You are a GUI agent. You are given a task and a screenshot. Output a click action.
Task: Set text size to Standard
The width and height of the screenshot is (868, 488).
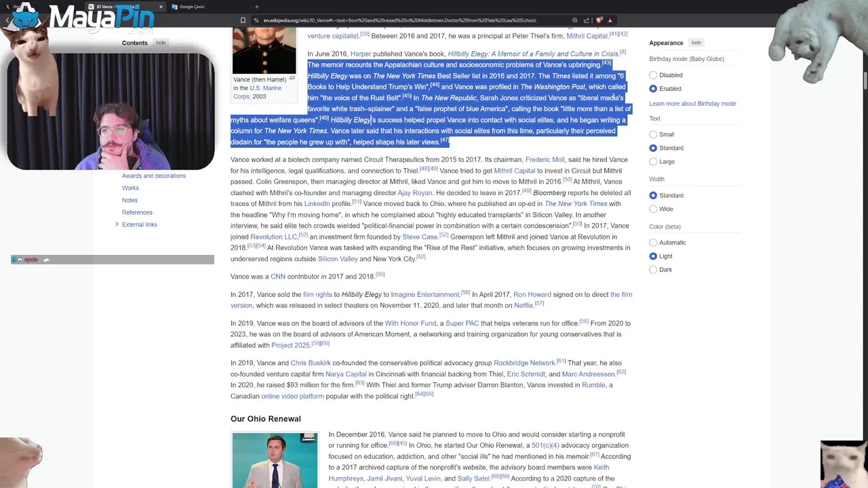click(x=653, y=148)
